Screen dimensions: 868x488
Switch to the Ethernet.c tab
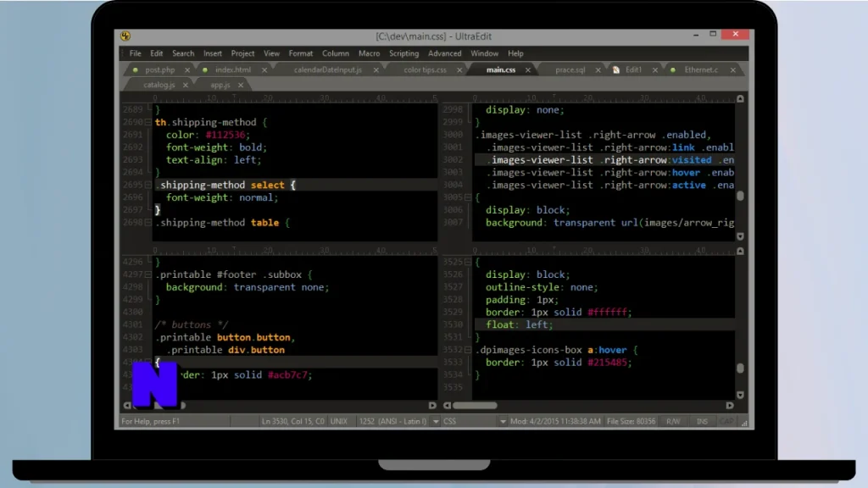701,70
